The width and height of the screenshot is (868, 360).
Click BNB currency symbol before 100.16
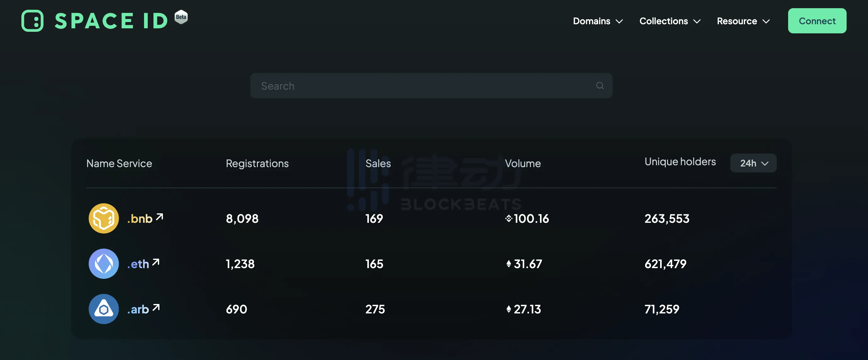pyautogui.click(x=509, y=218)
